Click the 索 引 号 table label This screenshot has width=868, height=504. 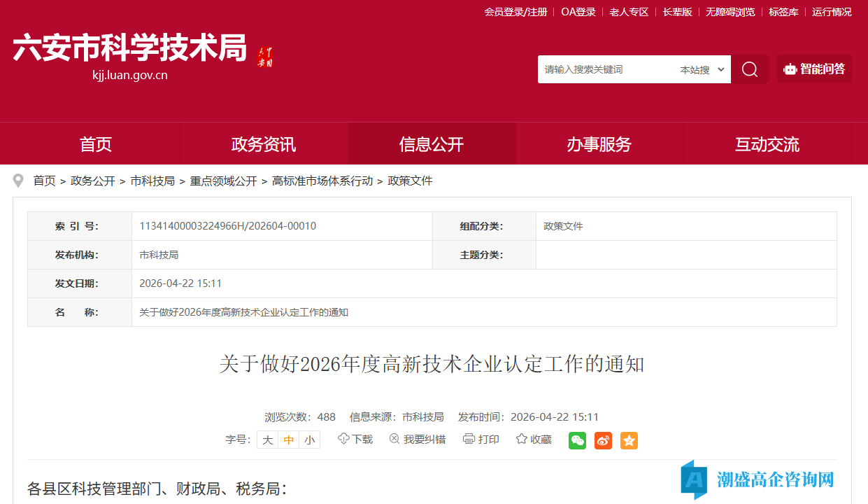(77, 226)
